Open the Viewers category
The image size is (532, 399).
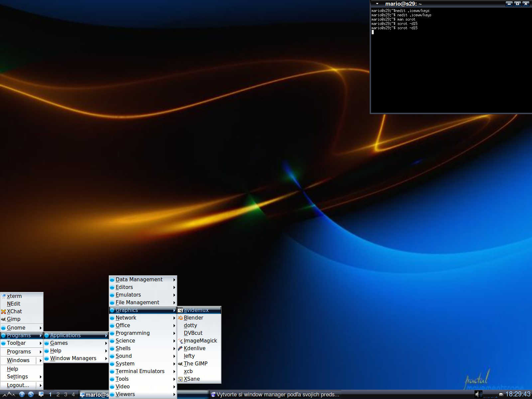(x=143, y=394)
